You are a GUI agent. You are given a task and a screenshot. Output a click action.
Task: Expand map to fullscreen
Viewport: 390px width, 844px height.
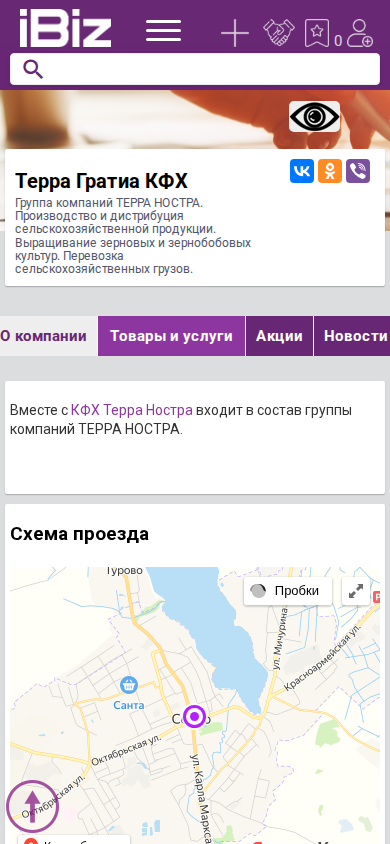(x=356, y=591)
